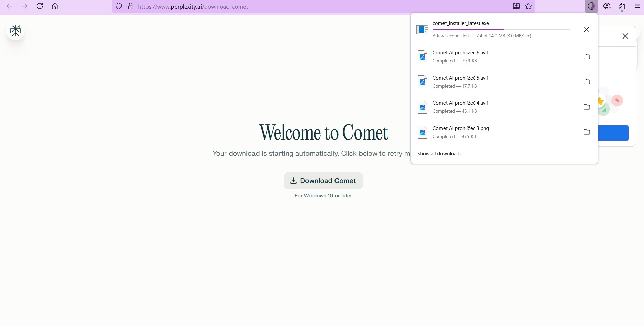
Task: Show Comet AI prohlížeč 5.avif in folder
Action: 587,82
